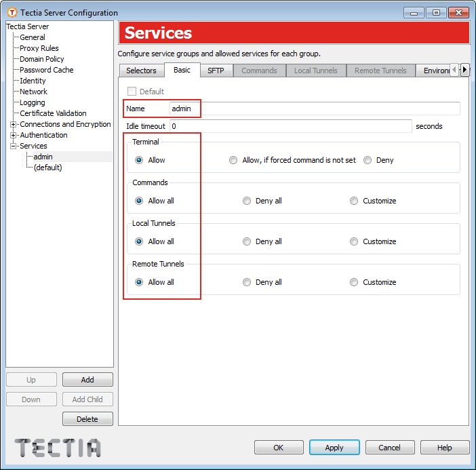Select the (default) service group
Screen dimensions: 476x470
[47, 168]
